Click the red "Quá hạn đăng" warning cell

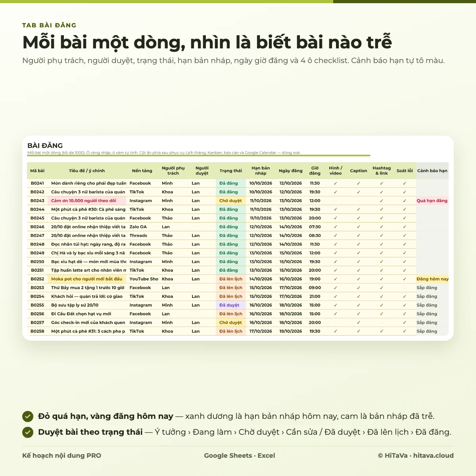click(x=432, y=201)
